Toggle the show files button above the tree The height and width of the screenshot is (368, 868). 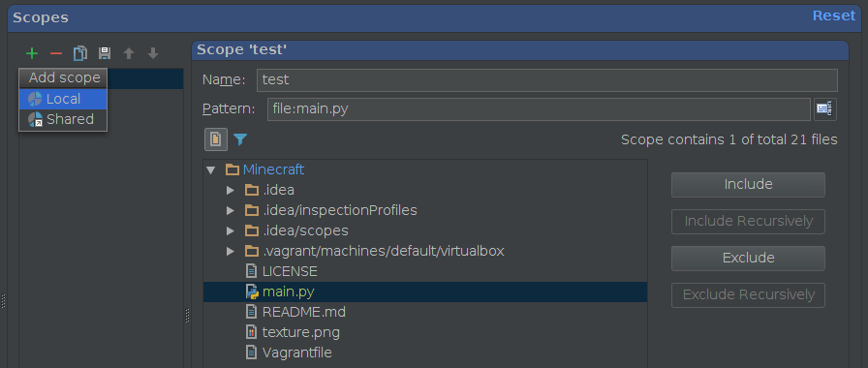pos(216,139)
